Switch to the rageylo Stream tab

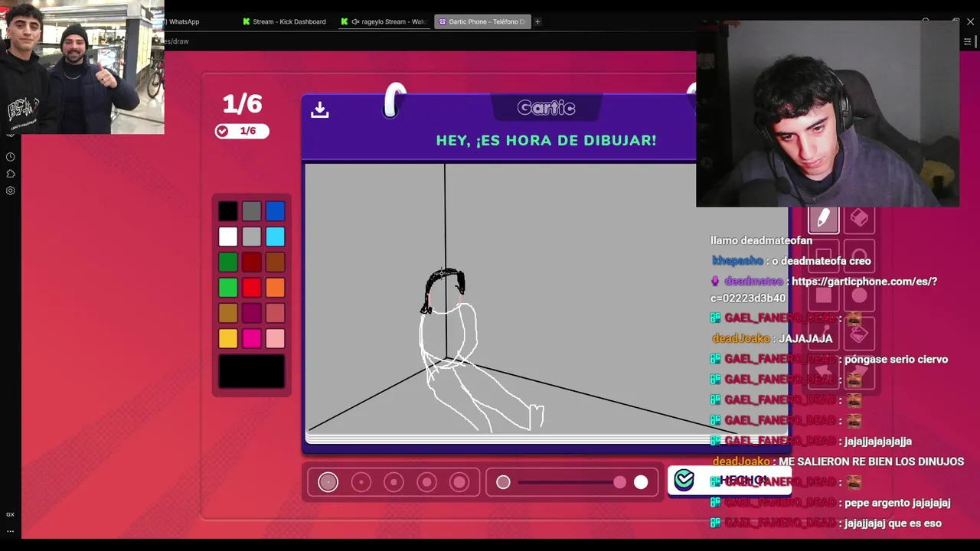pyautogui.click(x=384, y=21)
